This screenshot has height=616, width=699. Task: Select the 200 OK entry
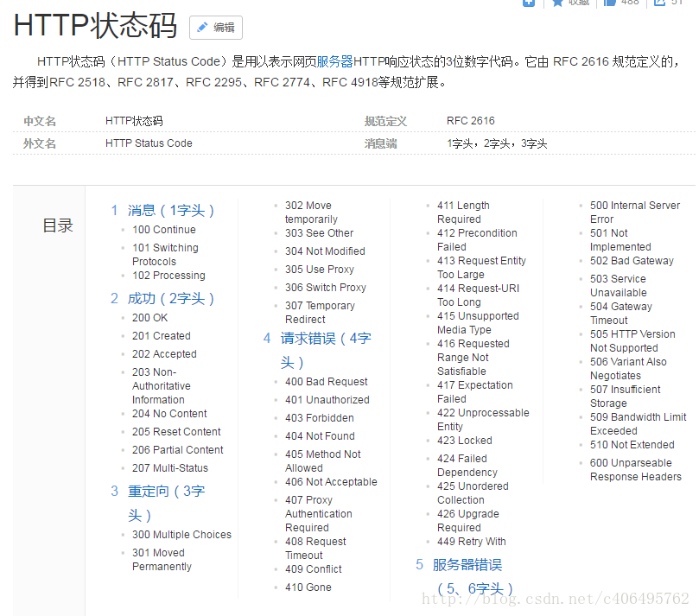(x=149, y=318)
